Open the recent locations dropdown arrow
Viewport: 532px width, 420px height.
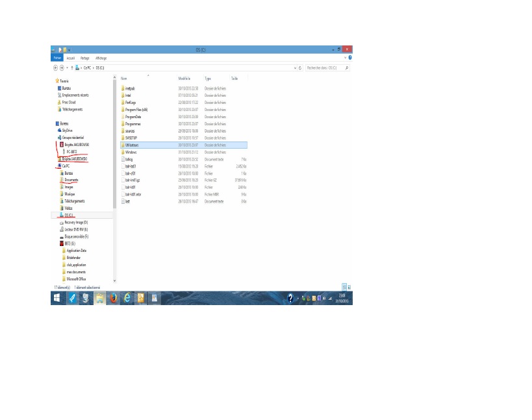click(67, 68)
